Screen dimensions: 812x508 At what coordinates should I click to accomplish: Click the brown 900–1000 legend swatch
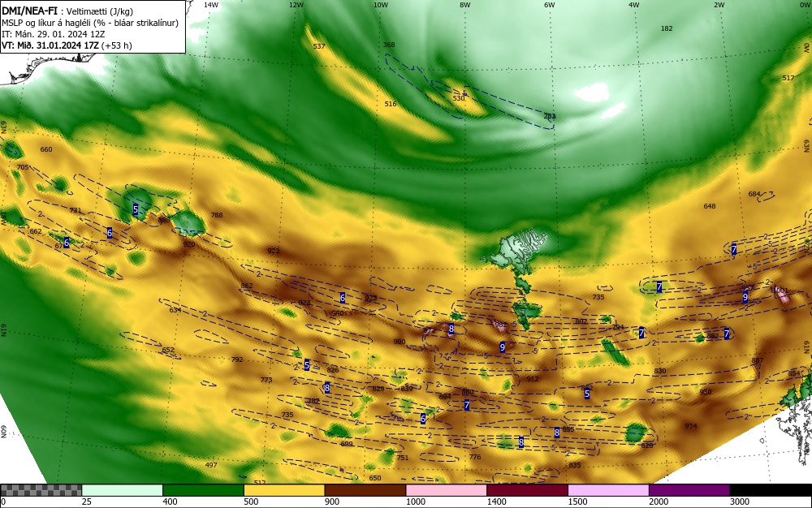click(365, 490)
